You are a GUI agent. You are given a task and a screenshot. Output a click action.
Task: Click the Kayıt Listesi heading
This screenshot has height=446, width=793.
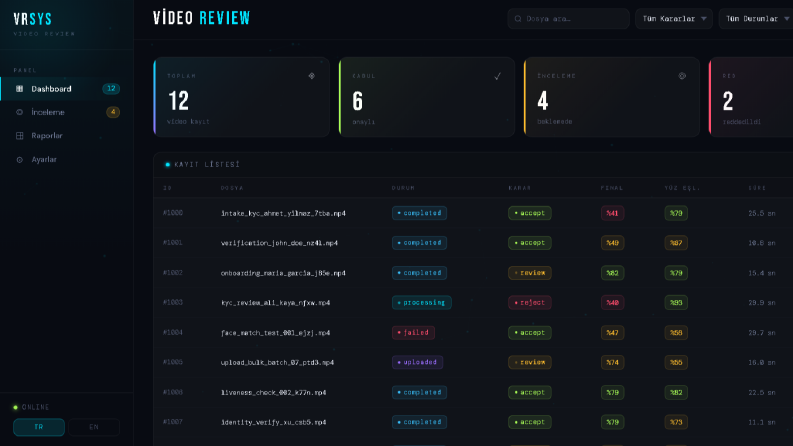(x=207, y=164)
